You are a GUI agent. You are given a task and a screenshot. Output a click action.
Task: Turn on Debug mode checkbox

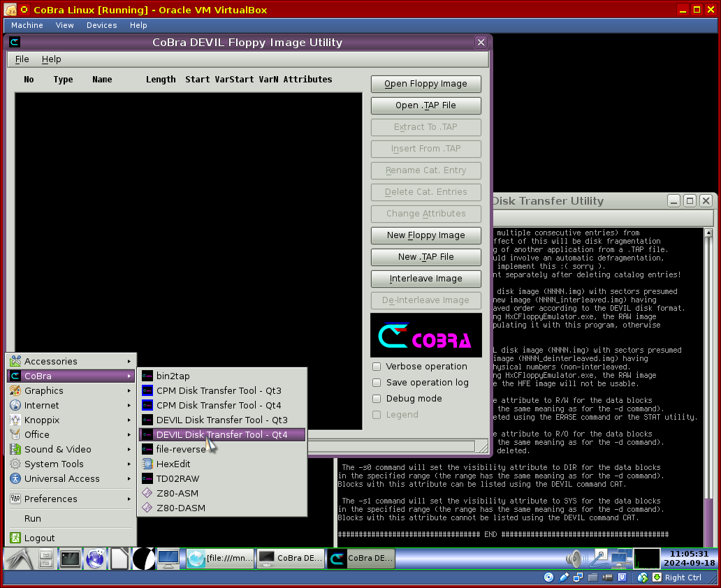(377, 399)
